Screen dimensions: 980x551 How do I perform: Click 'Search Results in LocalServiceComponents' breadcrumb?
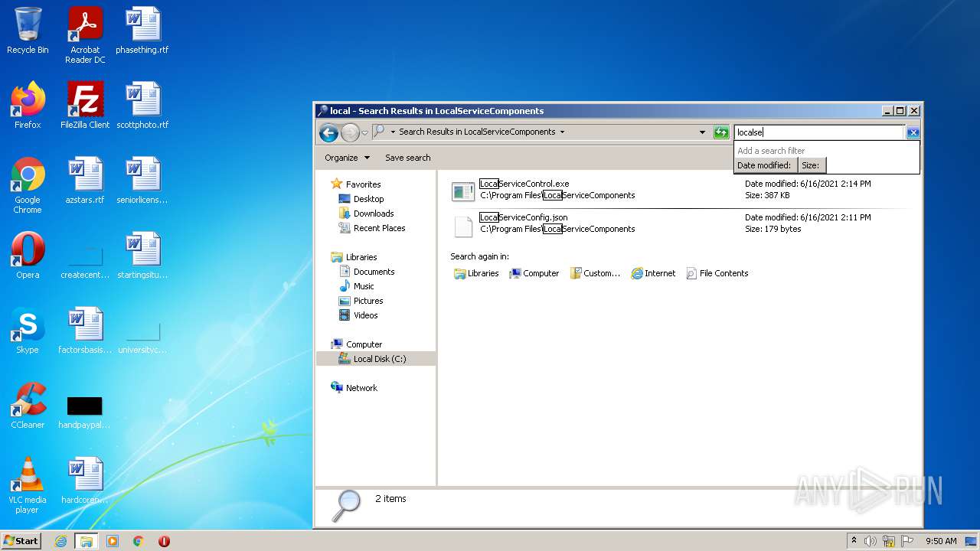click(x=477, y=132)
